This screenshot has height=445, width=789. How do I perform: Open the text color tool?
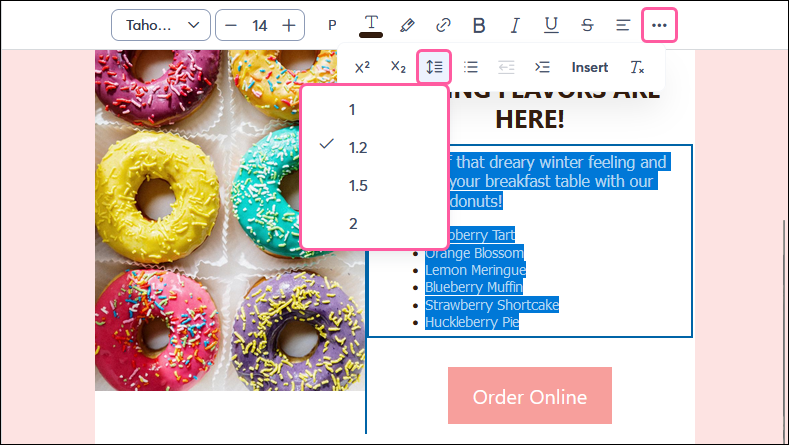[x=371, y=26]
